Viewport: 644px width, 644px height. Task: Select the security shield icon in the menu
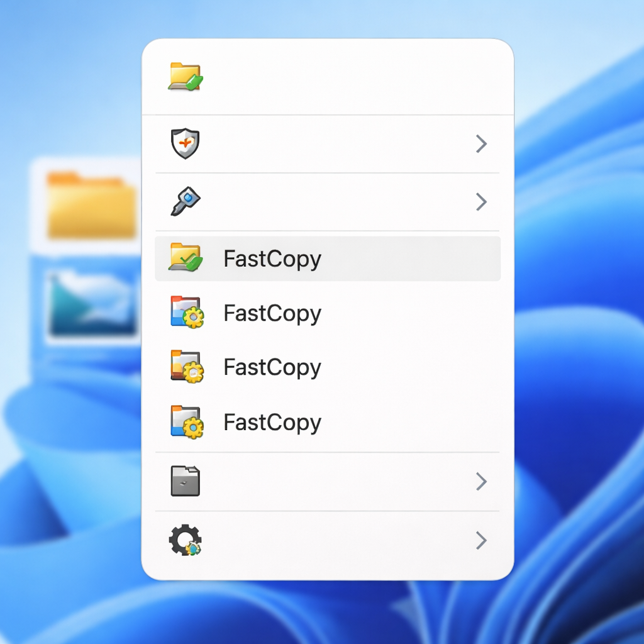tap(185, 144)
